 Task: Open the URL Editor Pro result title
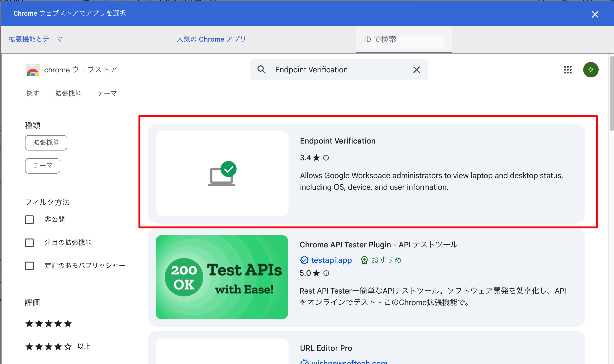[326, 348]
